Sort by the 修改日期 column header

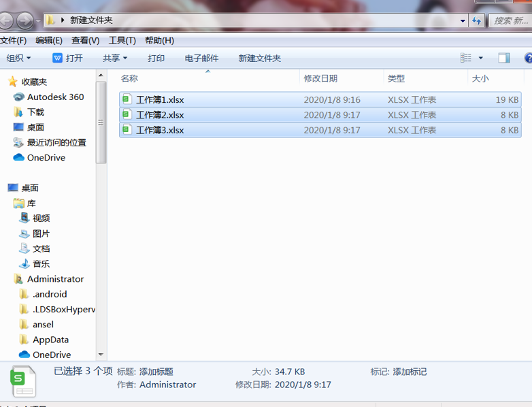320,78
